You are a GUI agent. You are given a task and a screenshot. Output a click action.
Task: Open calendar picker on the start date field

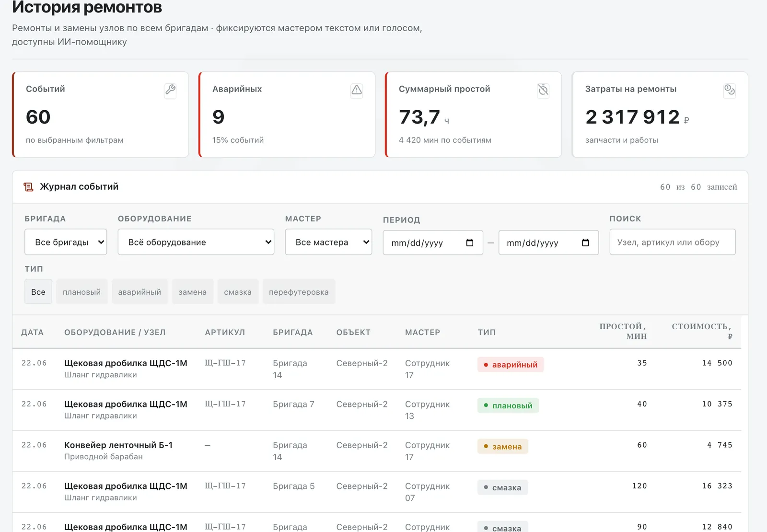coord(470,243)
